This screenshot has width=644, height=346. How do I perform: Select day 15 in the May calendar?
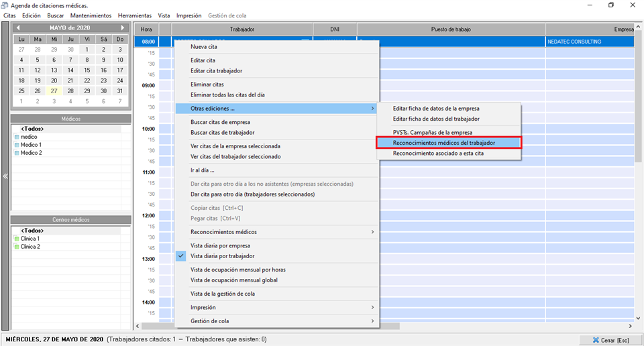pyautogui.click(x=87, y=70)
